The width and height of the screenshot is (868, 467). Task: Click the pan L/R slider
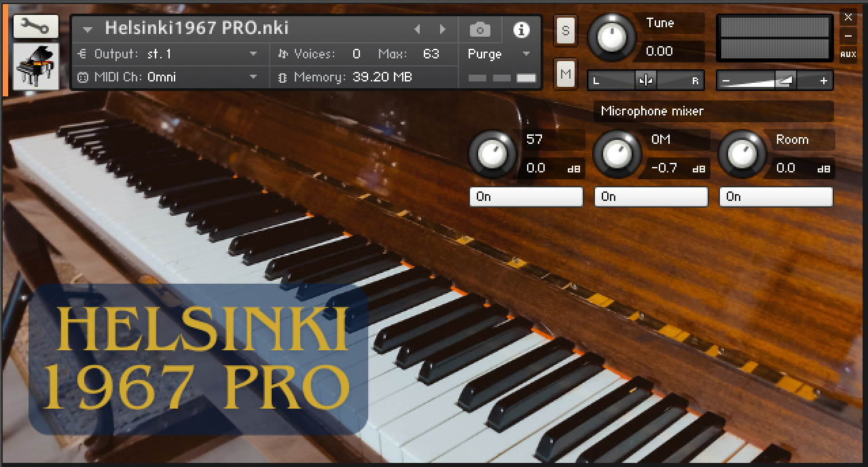645,81
